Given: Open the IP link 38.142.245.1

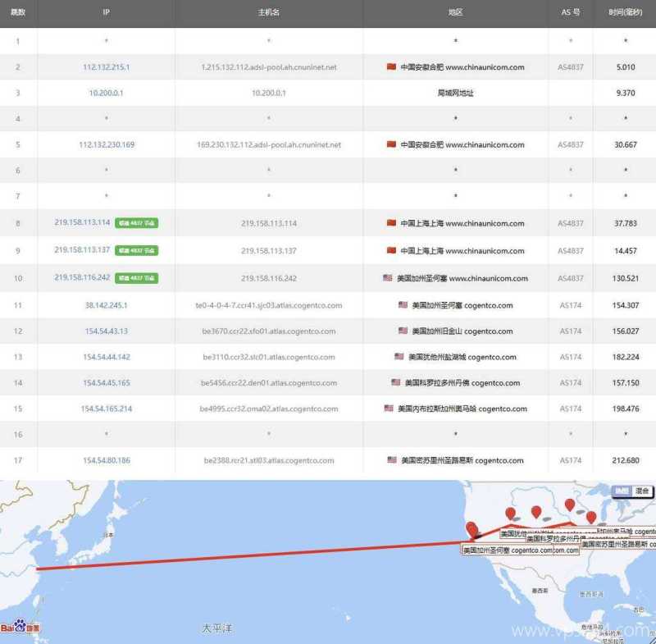Looking at the screenshot, I should [106, 305].
